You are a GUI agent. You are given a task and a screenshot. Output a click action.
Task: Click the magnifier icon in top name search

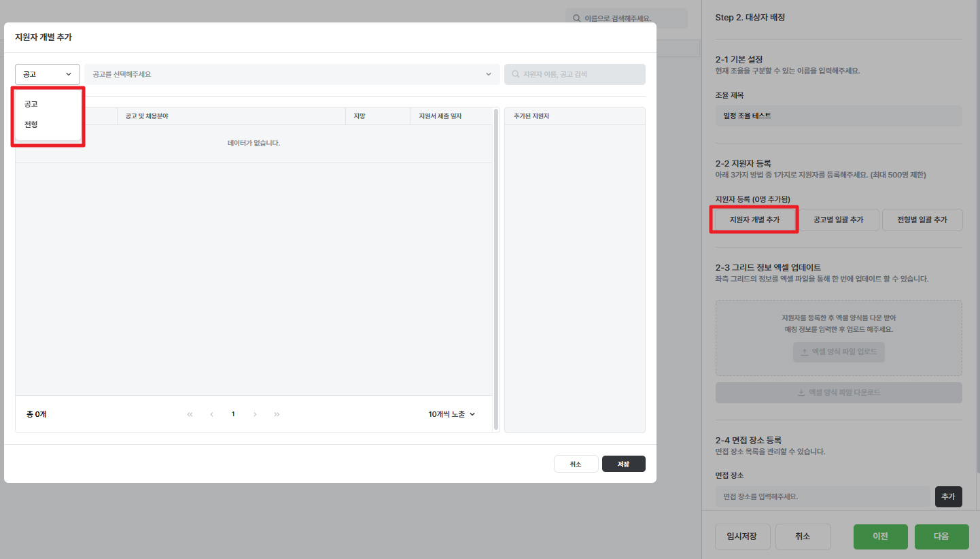pyautogui.click(x=577, y=18)
